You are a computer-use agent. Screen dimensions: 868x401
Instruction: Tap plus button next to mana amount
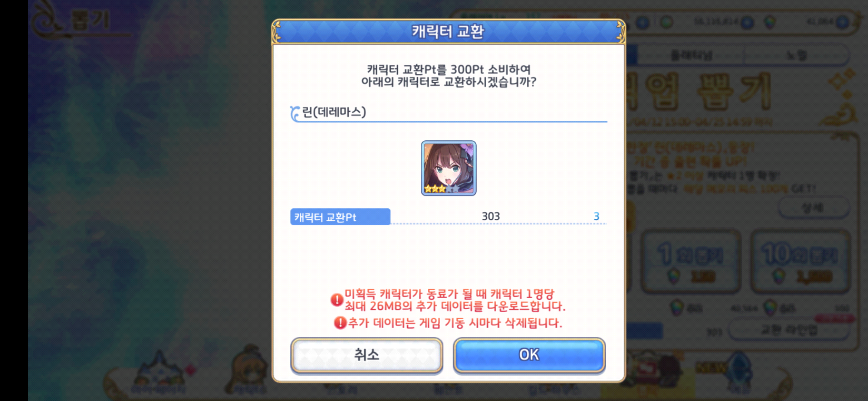(748, 23)
